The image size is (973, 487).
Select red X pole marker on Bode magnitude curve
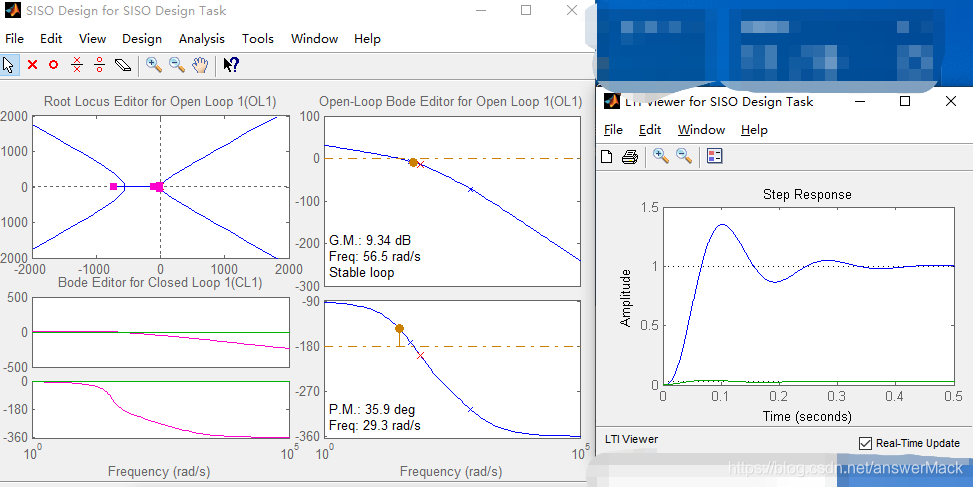click(x=421, y=165)
